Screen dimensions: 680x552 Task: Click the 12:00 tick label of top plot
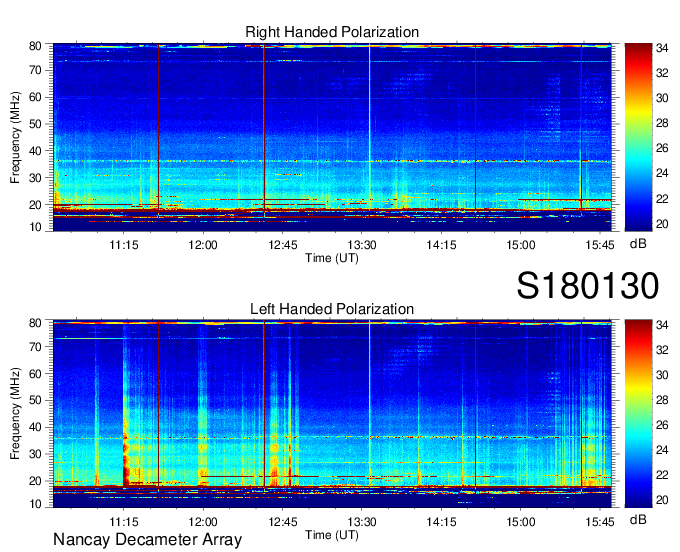203,245
